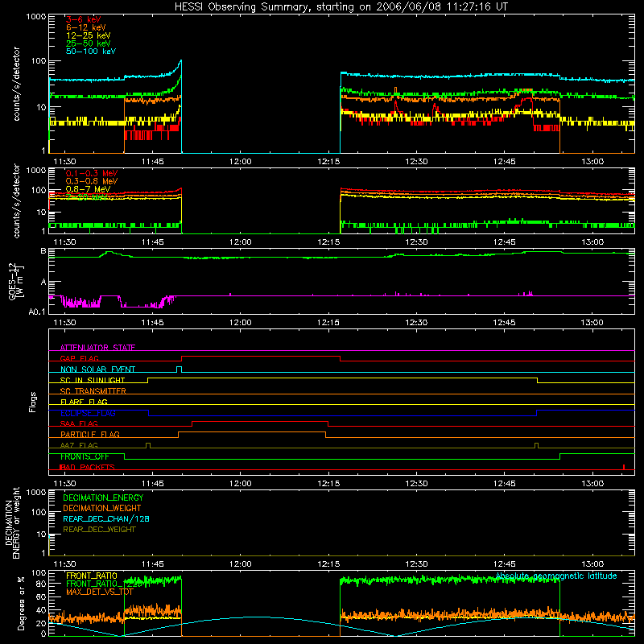Click the SC_TRANSMITTER flag label
The width and height of the screenshot is (644, 644).
[93, 390]
